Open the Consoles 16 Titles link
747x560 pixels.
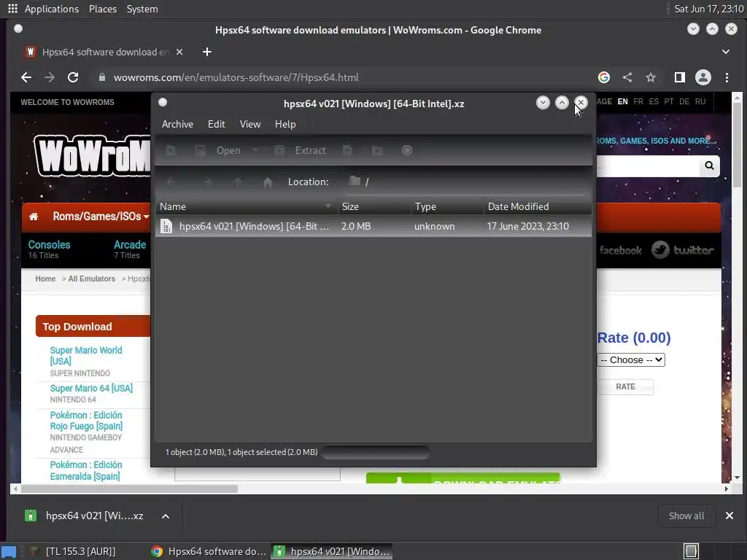[x=49, y=249]
